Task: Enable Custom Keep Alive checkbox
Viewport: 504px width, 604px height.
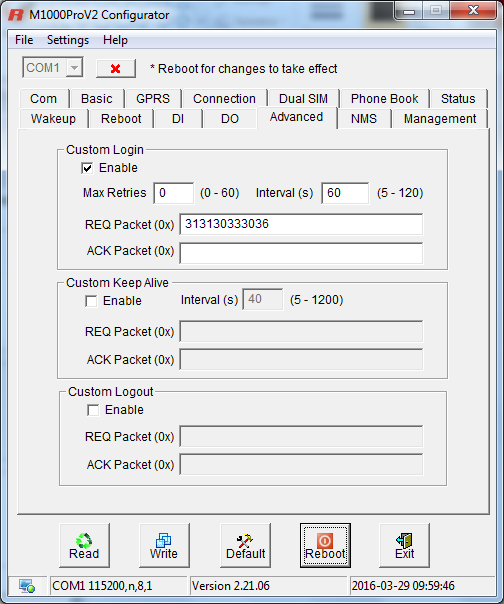Action: point(91,301)
